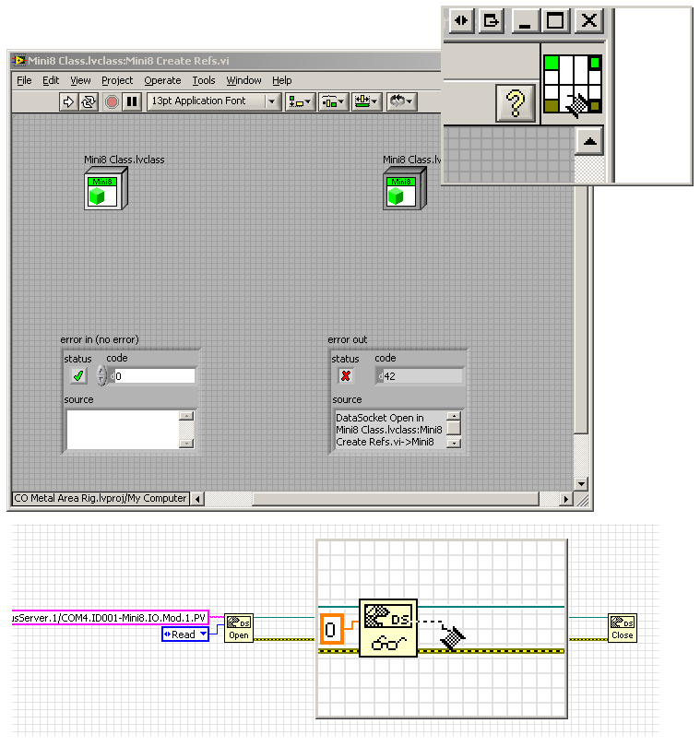Click the Pause button in toolbar

[132, 102]
